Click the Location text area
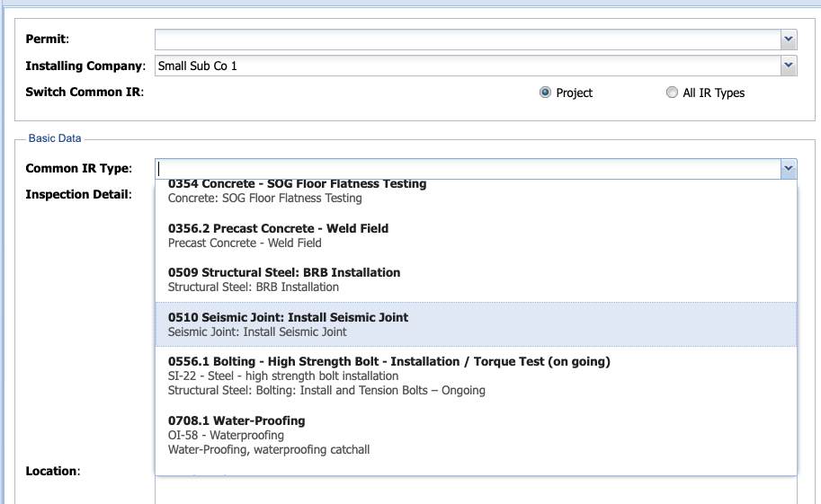821x504 pixels. tap(476, 491)
